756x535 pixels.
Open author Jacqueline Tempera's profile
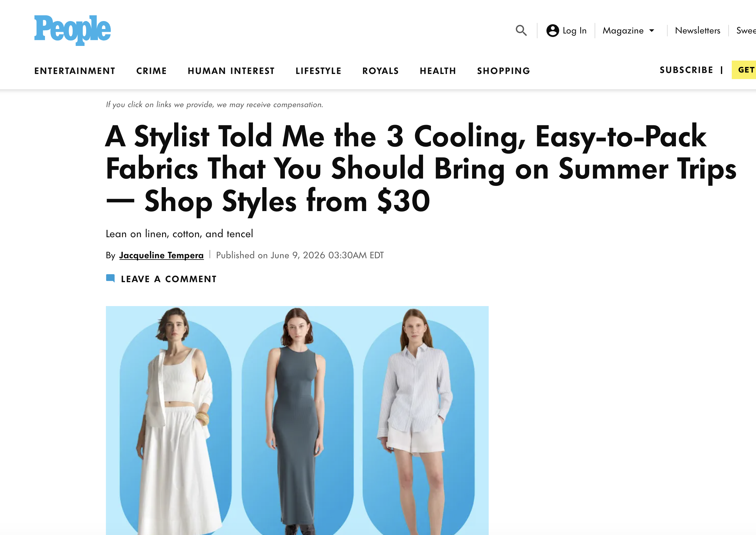click(x=161, y=255)
